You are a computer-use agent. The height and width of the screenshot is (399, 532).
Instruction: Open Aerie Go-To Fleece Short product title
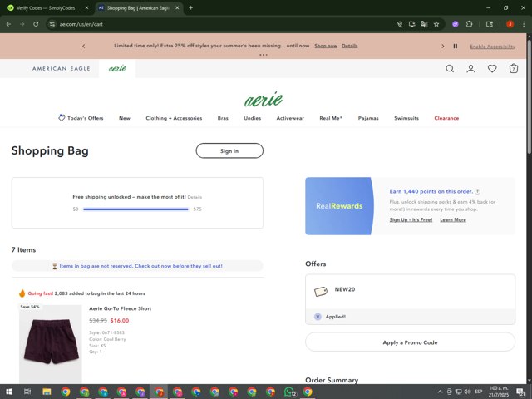pyautogui.click(x=120, y=308)
